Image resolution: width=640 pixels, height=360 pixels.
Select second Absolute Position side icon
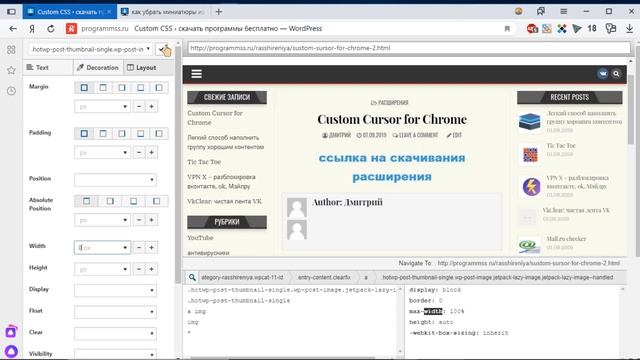[x=110, y=201]
